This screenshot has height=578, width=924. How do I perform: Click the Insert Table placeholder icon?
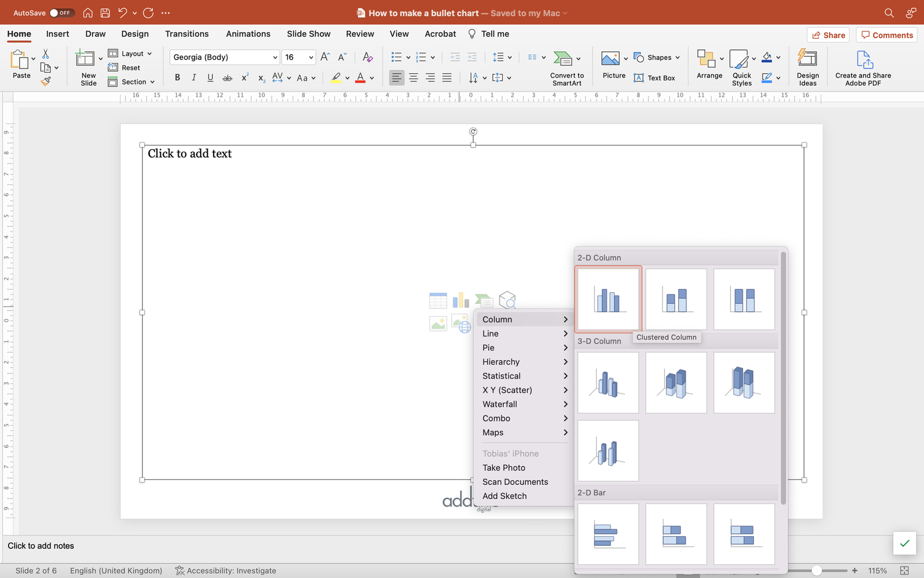438,301
